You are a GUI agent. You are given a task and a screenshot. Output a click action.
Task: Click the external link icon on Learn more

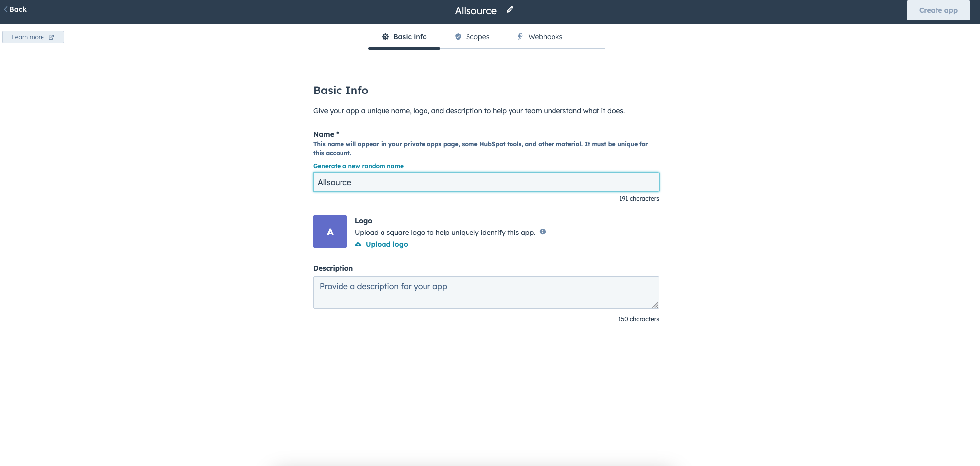[51, 37]
